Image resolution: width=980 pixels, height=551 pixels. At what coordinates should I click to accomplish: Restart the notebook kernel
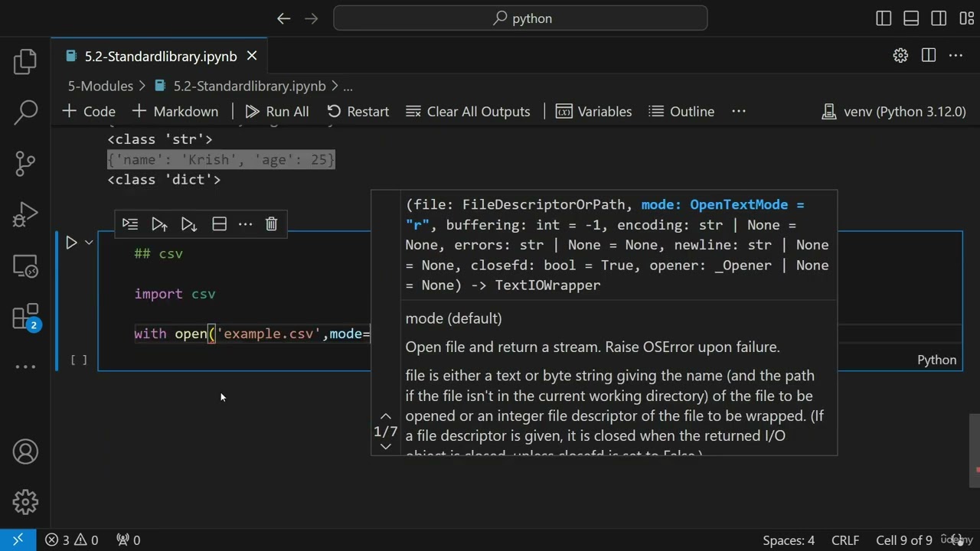point(358,111)
